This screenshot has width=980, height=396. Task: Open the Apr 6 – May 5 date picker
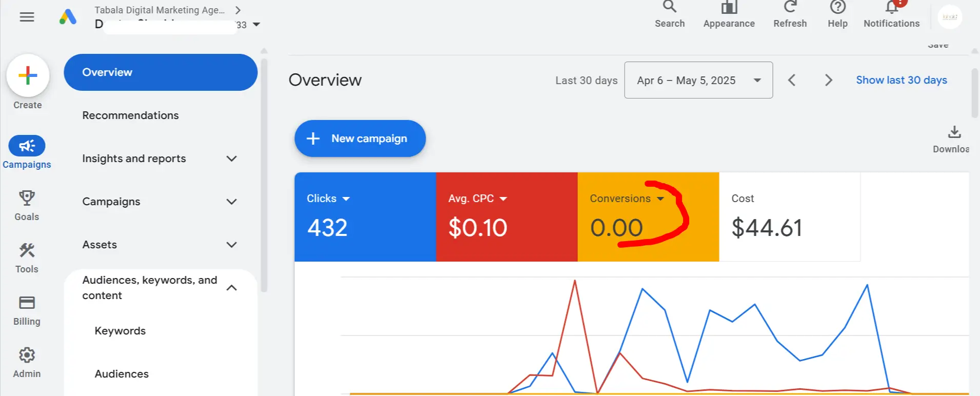[x=698, y=80]
